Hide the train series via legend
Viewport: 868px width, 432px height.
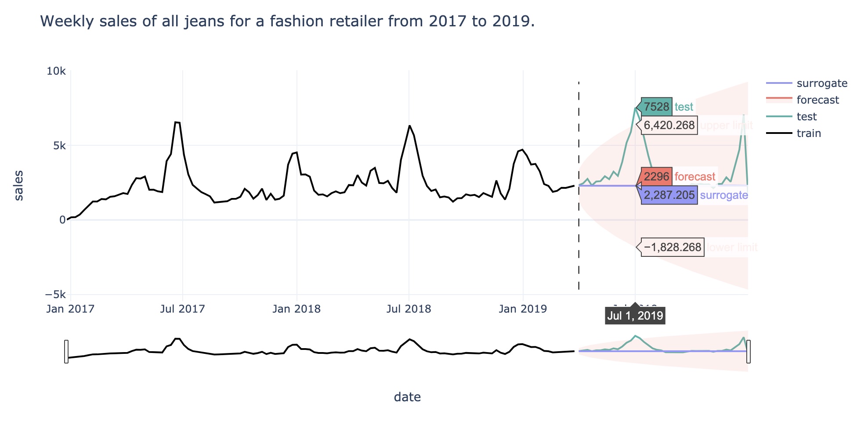(794, 133)
